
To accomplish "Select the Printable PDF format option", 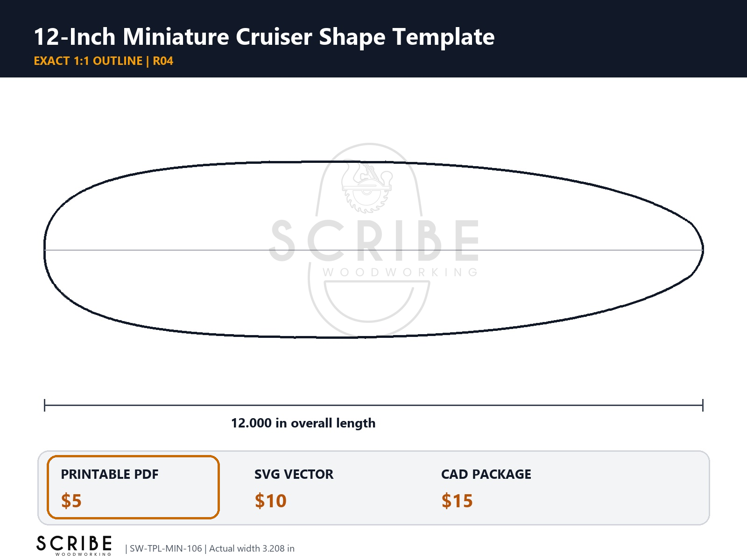I will (x=133, y=487).
